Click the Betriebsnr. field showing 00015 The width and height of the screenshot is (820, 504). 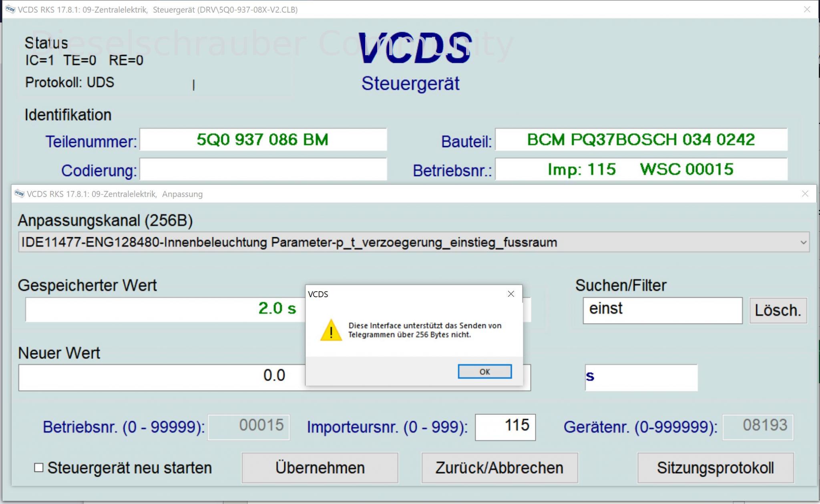click(249, 427)
